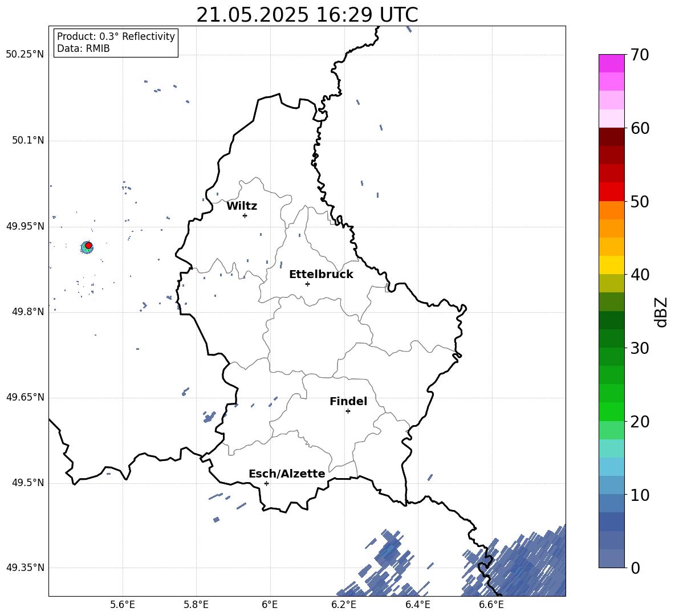The width and height of the screenshot is (675, 616).
Task: Click the Wiltz station cross marker
Action: [x=245, y=215]
